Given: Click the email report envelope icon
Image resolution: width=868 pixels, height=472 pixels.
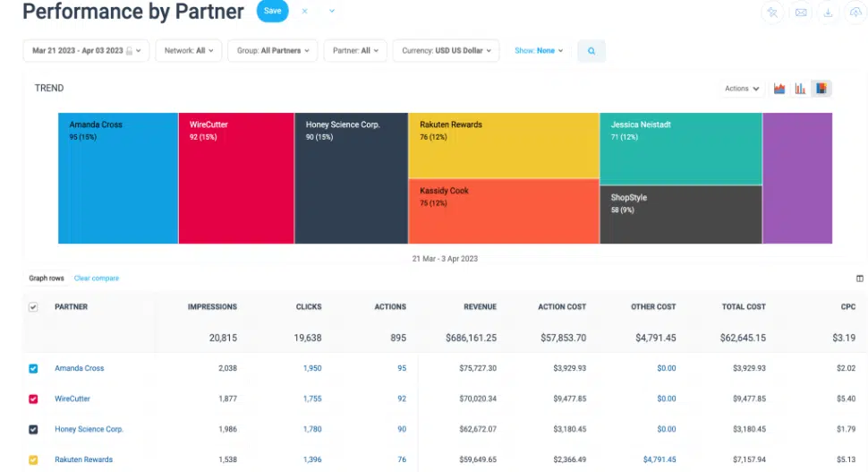Looking at the screenshot, I should (x=800, y=13).
